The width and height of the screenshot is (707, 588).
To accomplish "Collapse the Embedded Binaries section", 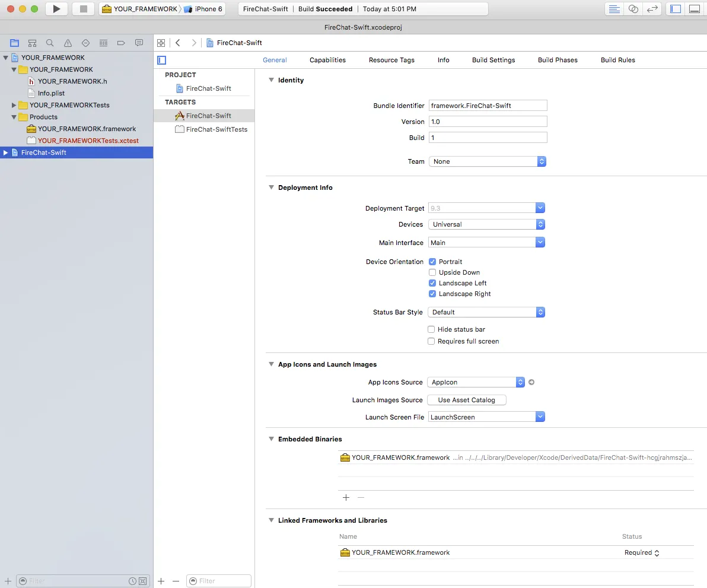I will tap(271, 438).
